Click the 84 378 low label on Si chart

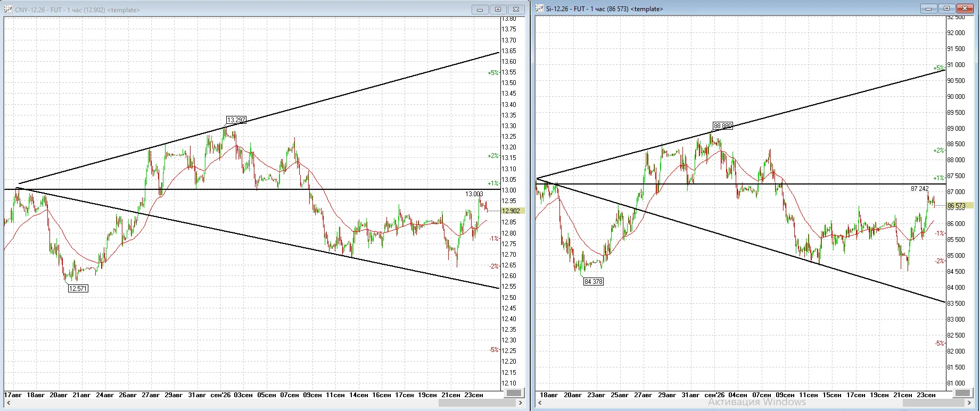click(x=594, y=282)
